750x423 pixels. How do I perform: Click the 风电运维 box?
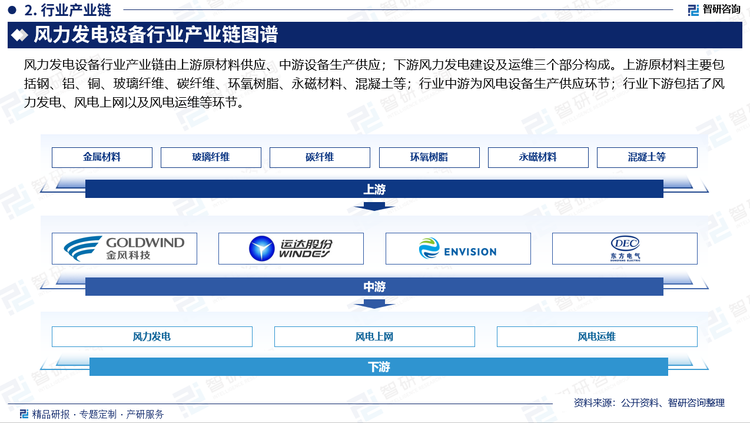597,337
